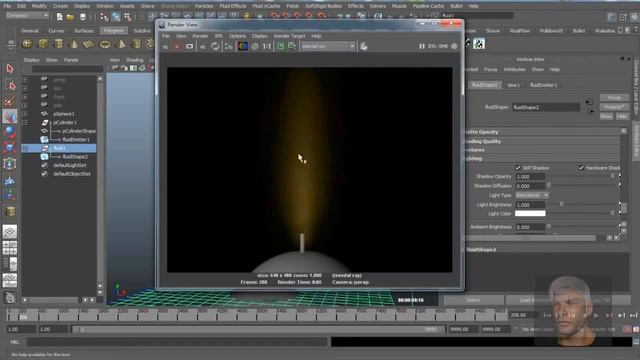
Task: Click the IPR refresh icon in Render View
Action: (215, 47)
